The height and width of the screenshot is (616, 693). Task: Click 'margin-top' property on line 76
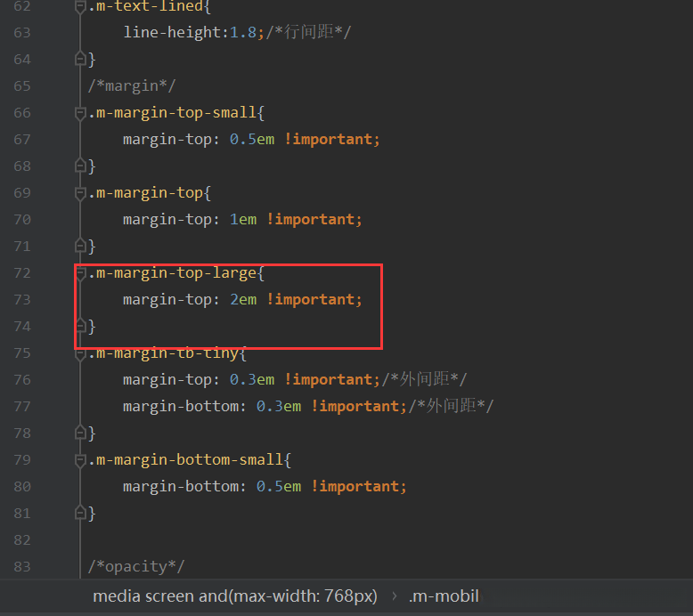pyautogui.click(x=167, y=380)
